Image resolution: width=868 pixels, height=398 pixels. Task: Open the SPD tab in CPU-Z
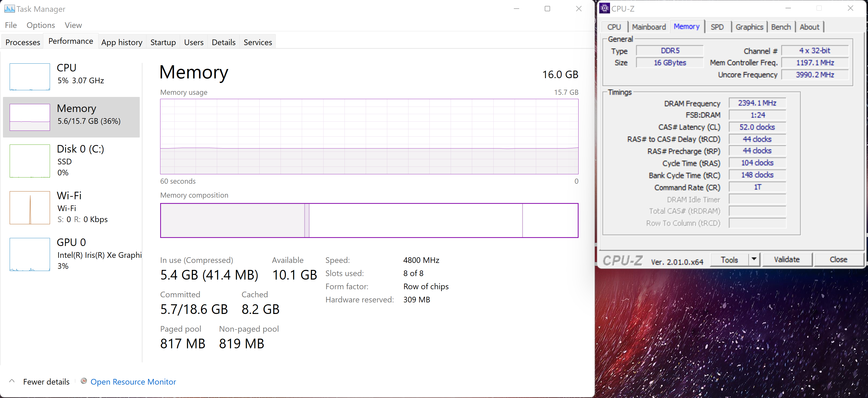[717, 27]
